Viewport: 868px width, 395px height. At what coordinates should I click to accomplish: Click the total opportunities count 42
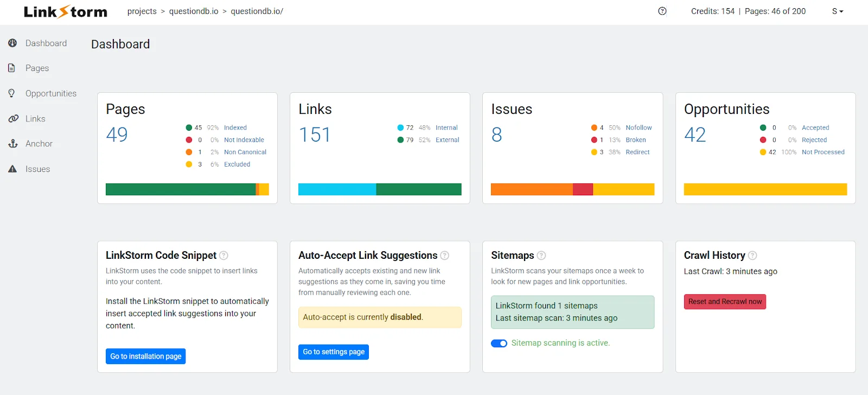coord(695,135)
